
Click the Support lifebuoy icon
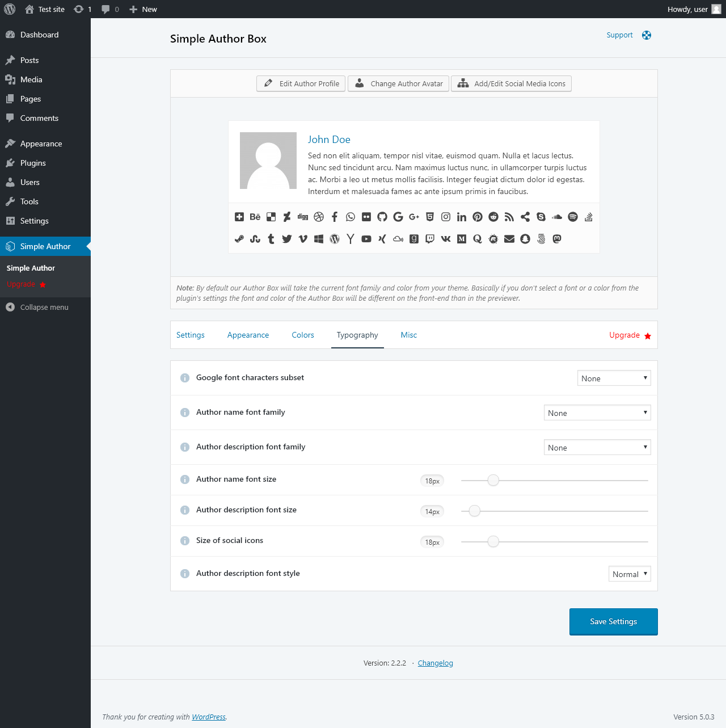647,35
